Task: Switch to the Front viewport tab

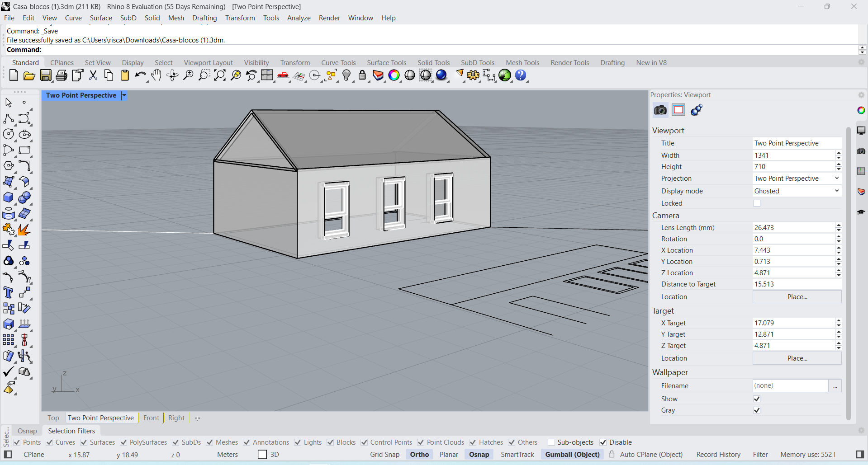Action: tap(151, 418)
